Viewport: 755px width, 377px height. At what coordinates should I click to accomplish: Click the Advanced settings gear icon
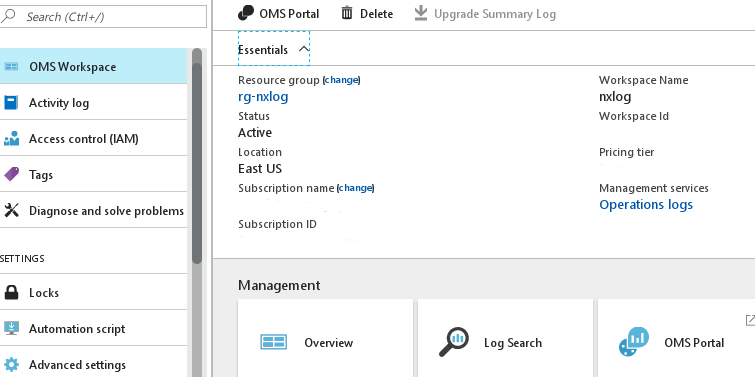pos(11,364)
